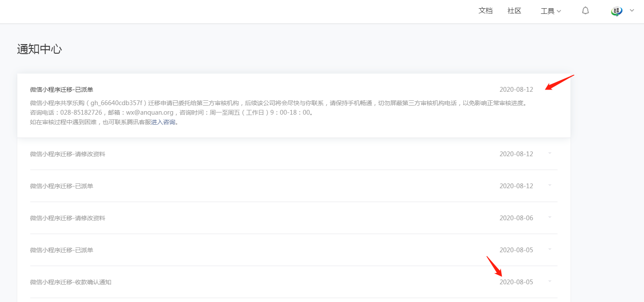This screenshot has width=644, height=302.
Task: Expand the account menu chevron beside the avatar
Action: [632, 11]
